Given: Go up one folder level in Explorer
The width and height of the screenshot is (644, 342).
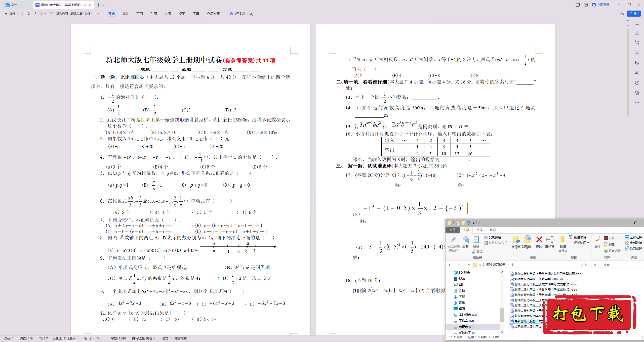Looking at the screenshot, I should pyautogui.click(x=469, y=265).
